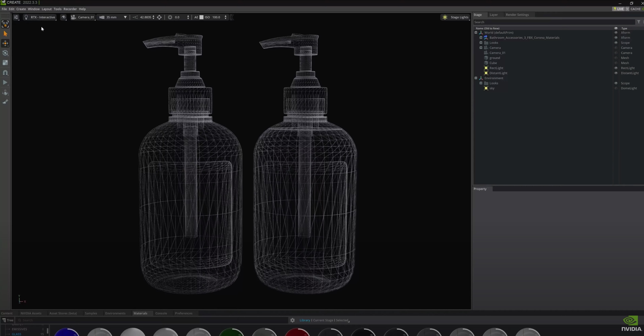Open the Tools menu

[x=57, y=9]
